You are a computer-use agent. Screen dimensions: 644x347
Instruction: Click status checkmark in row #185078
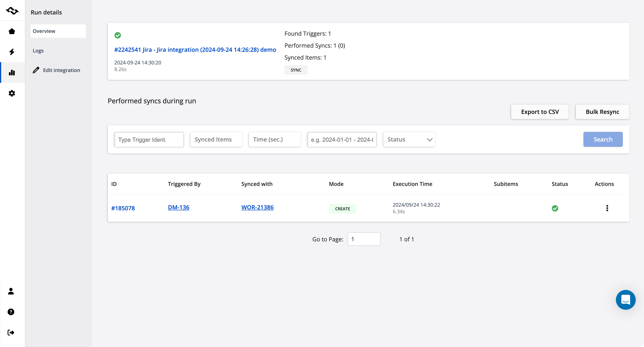555,208
